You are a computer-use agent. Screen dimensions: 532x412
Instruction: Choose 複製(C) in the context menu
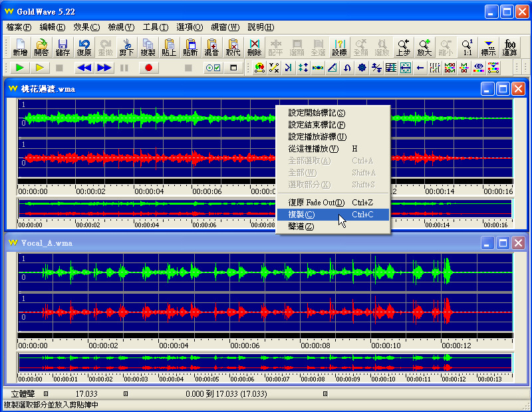pyautogui.click(x=333, y=215)
